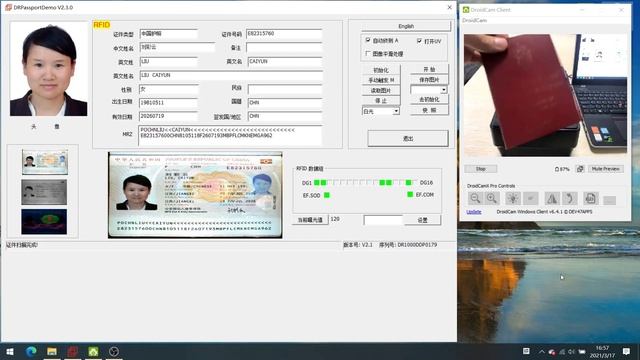Toggle the DroidCam LED flash lightbulb icon

513,198
